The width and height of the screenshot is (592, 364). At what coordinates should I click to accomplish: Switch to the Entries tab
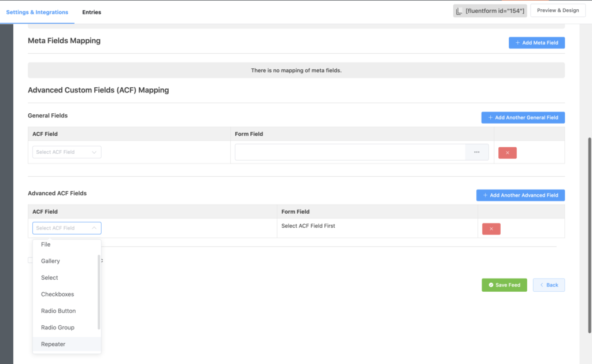pos(91,12)
